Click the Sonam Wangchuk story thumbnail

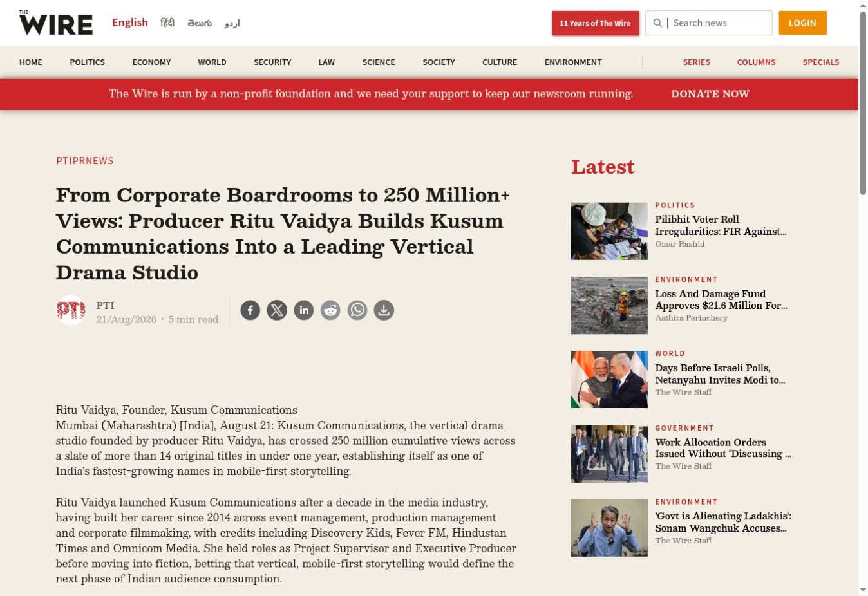click(609, 528)
